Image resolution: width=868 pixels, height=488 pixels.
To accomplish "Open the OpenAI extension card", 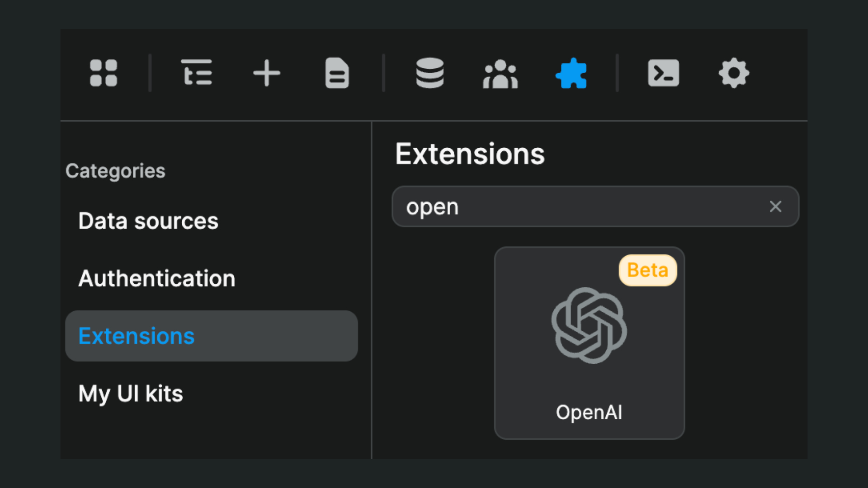I will 590,342.
